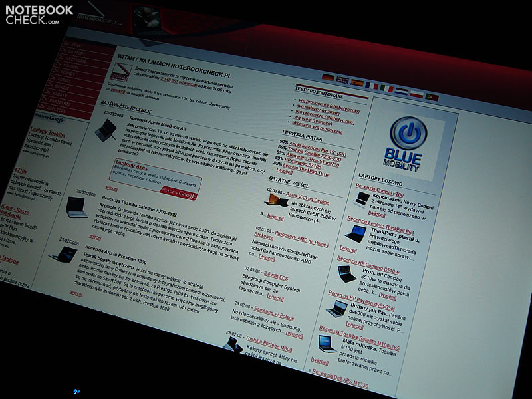Click the '3,8 mln ECS' news link
Viewport: 532px width, 399px height.
coord(275,277)
